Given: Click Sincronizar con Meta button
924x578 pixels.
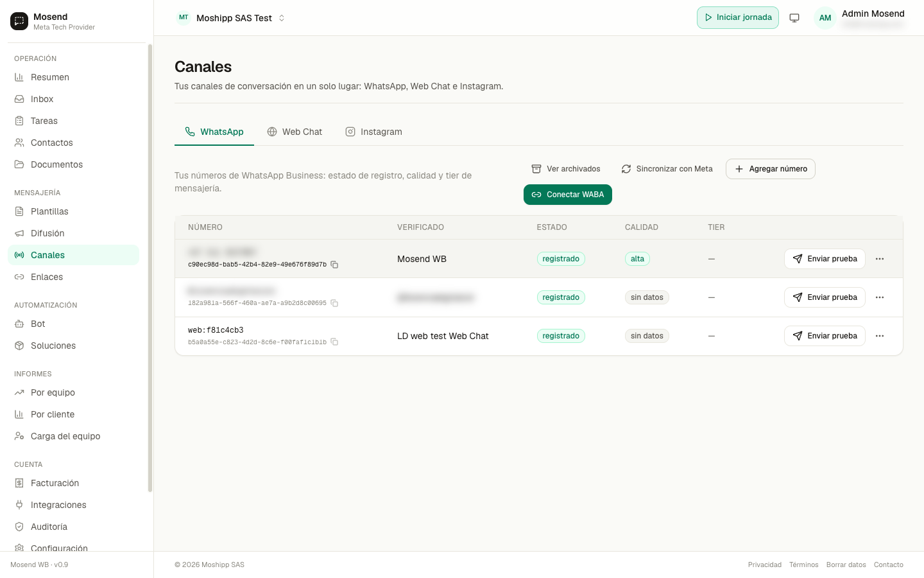Looking at the screenshot, I should (x=667, y=169).
